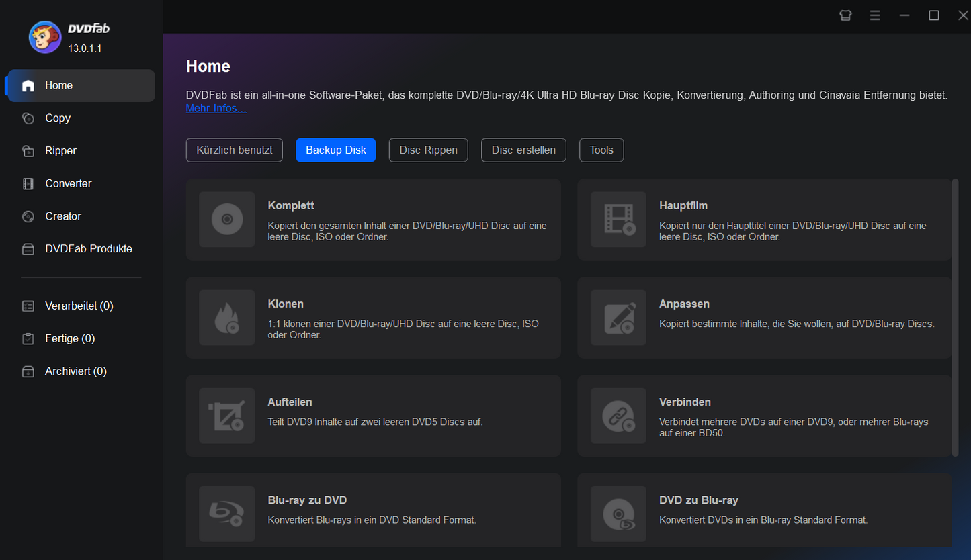The image size is (971, 560).
Task: Open Copy in the sidebar
Action: 58,118
